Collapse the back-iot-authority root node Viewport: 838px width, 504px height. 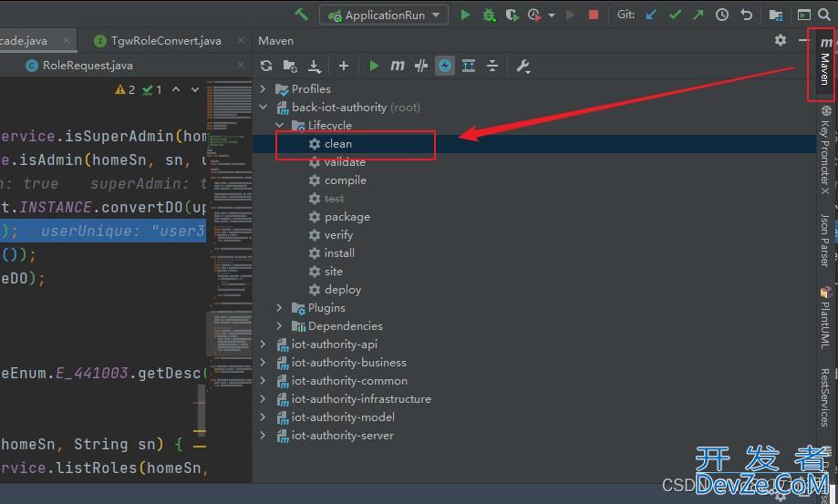tap(263, 107)
